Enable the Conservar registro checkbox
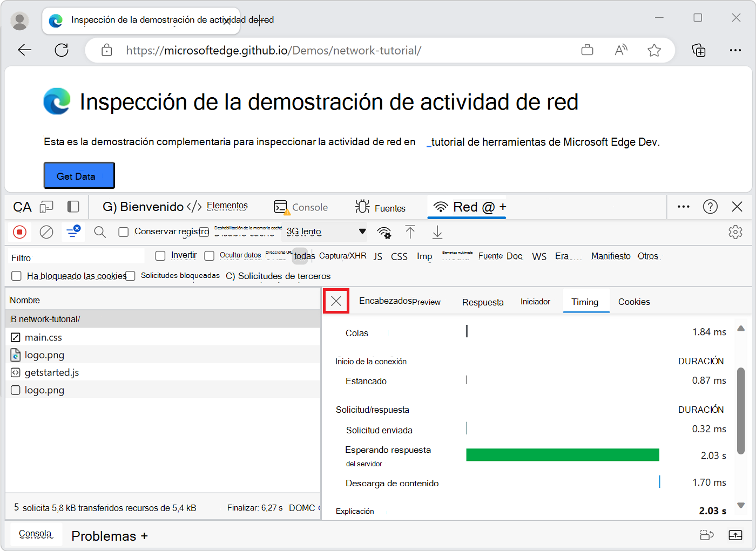 pos(124,232)
